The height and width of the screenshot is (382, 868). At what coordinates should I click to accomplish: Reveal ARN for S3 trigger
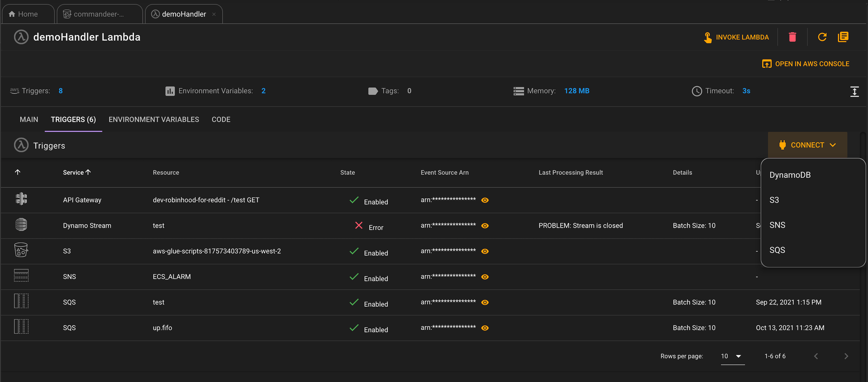tap(485, 252)
